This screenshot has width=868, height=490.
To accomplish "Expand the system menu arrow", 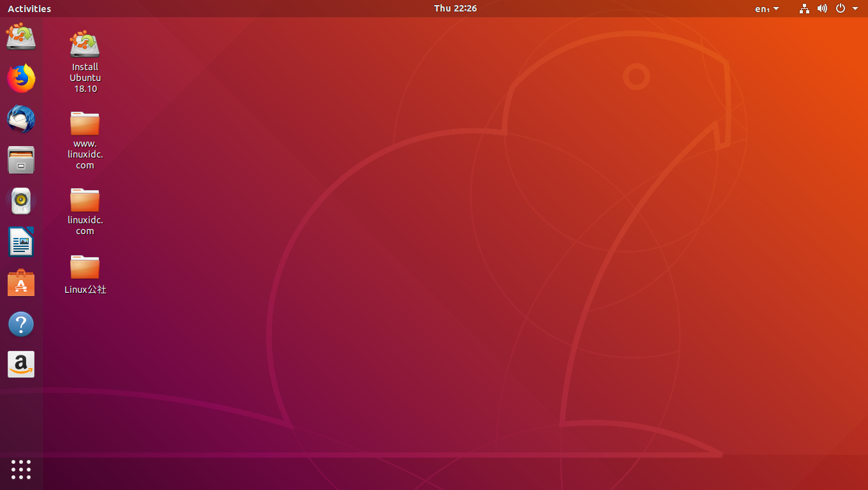I will pos(855,9).
